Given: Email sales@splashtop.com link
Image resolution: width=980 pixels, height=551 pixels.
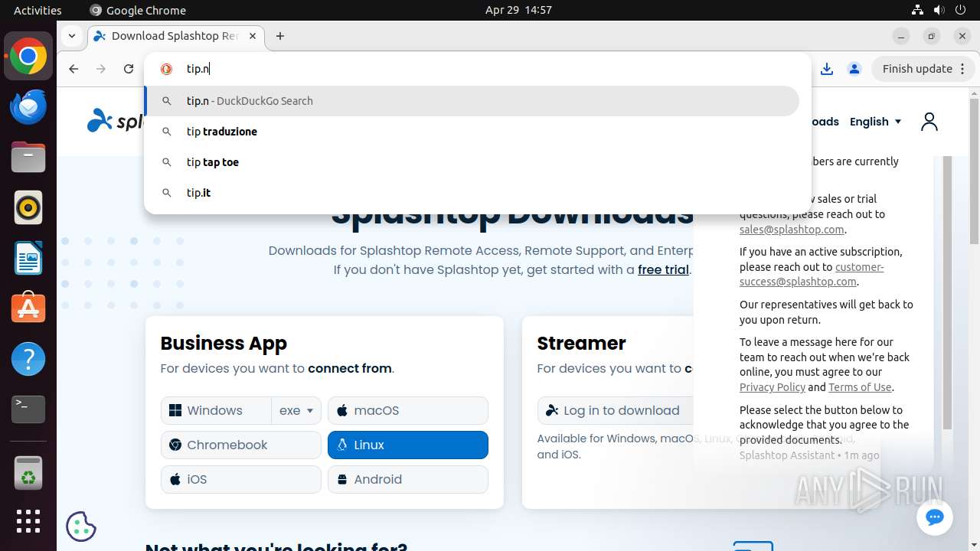Looking at the screenshot, I should click(792, 230).
